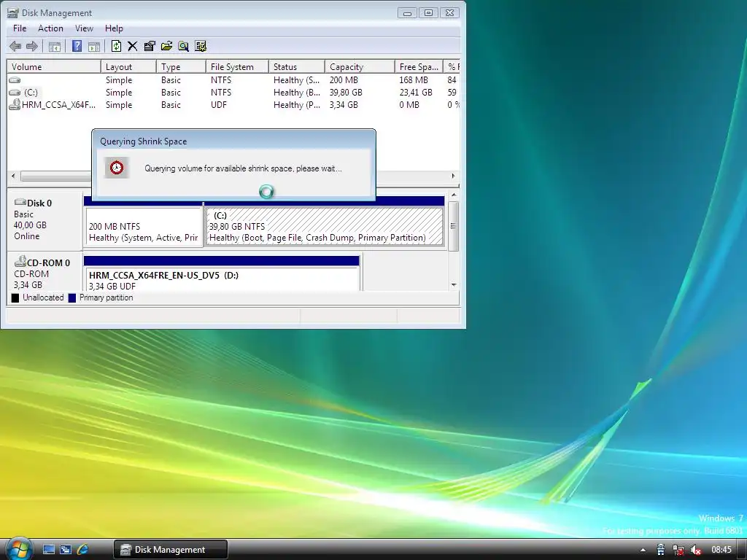
Task: Open the Windows Start orb
Action: [19, 549]
